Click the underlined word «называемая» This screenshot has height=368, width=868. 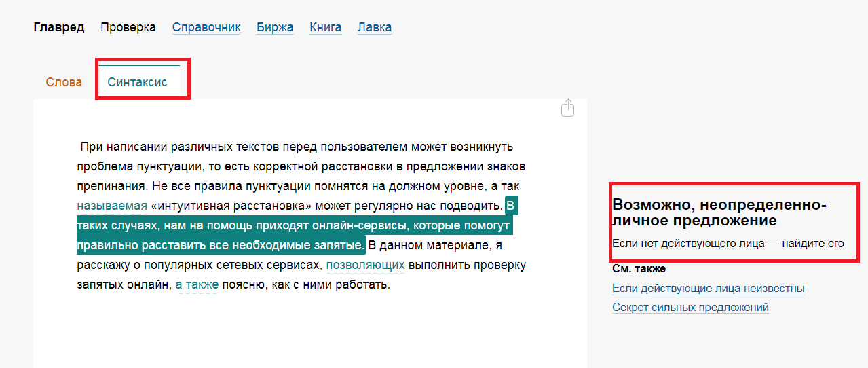click(112, 206)
